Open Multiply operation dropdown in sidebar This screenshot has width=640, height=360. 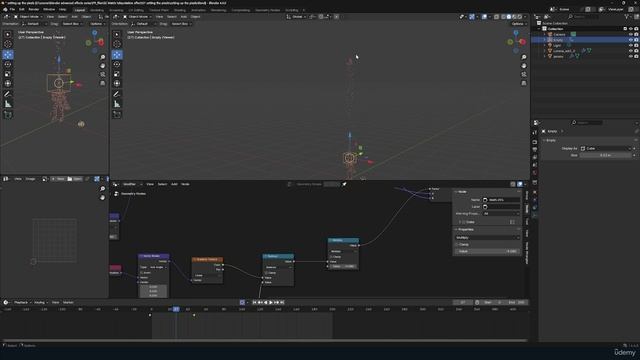point(487,238)
